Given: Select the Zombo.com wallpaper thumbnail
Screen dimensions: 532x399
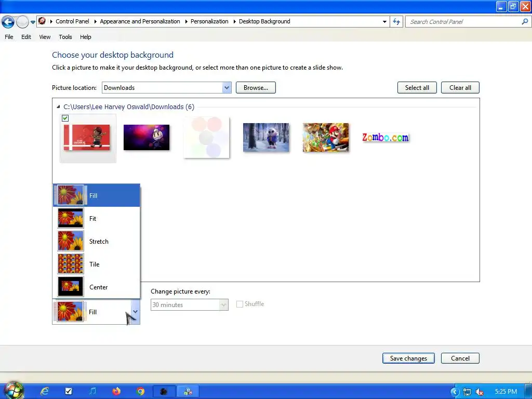Looking at the screenshot, I should [x=385, y=137].
